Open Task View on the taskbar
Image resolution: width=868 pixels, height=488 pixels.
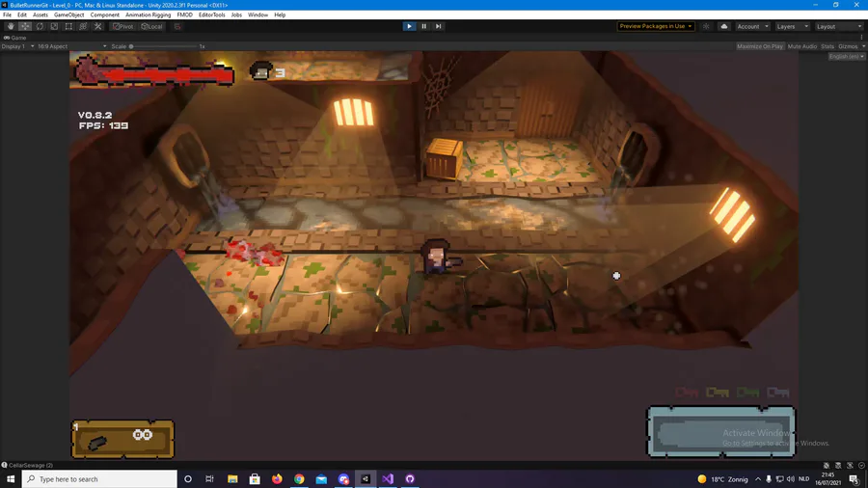coord(210,478)
